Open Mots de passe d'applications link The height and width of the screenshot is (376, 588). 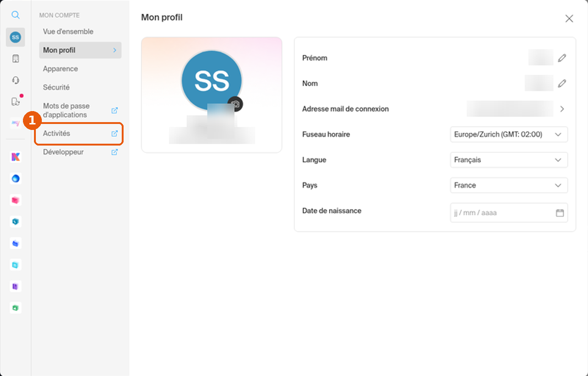tap(80, 110)
